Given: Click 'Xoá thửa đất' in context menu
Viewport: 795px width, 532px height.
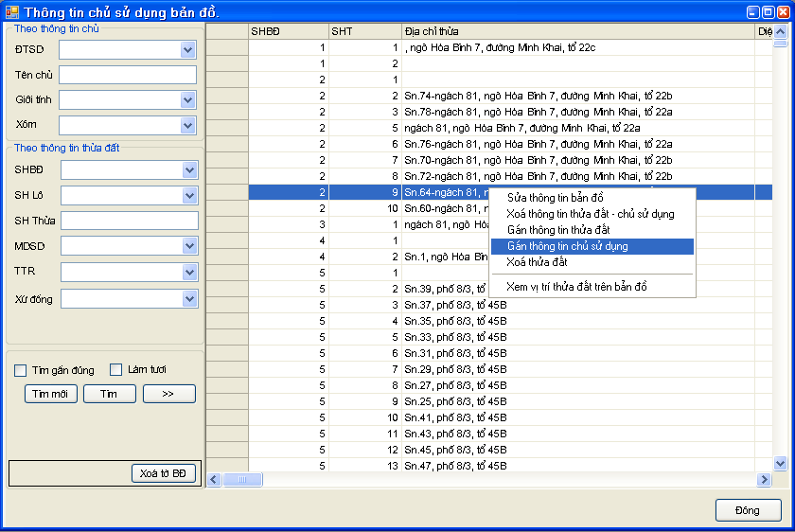Looking at the screenshot, I should point(537,262).
